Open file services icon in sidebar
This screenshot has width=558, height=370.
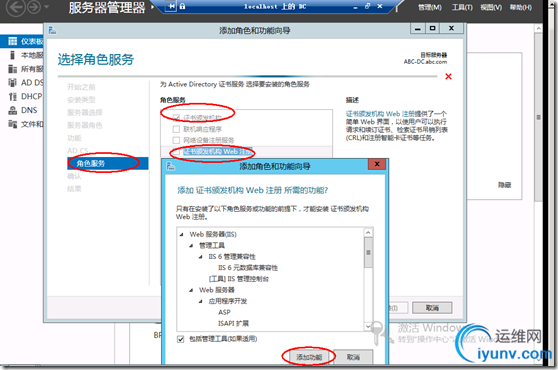point(12,124)
